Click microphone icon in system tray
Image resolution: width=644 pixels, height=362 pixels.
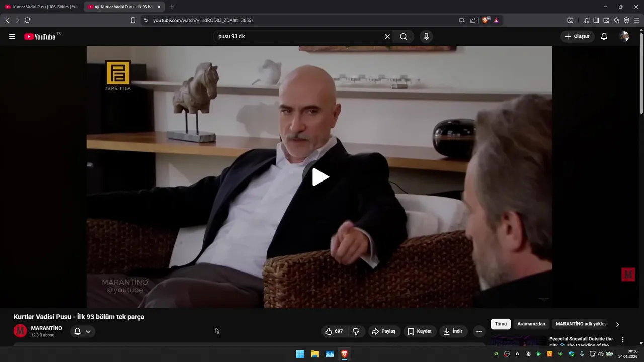(582, 354)
